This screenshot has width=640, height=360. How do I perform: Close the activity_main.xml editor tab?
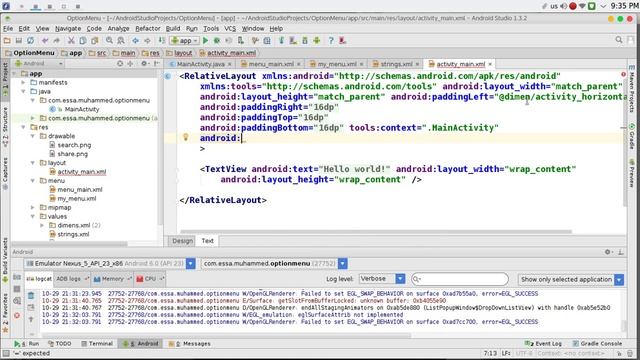(490, 64)
